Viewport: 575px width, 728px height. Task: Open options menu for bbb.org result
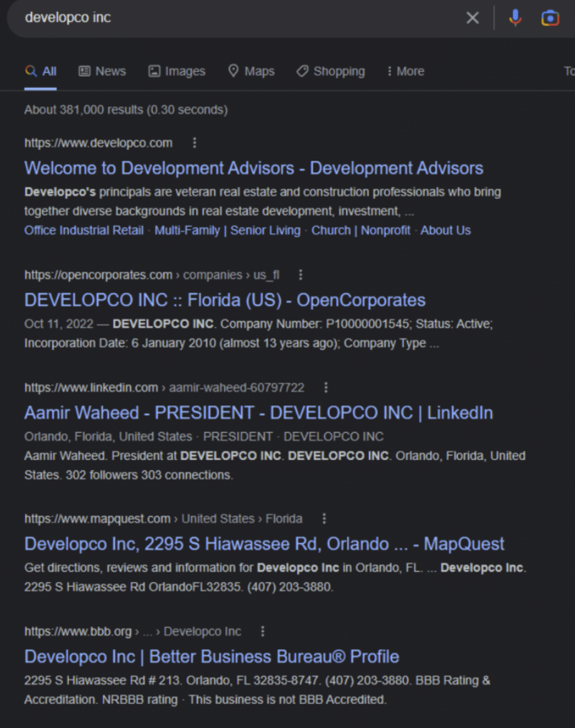[263, 631]
